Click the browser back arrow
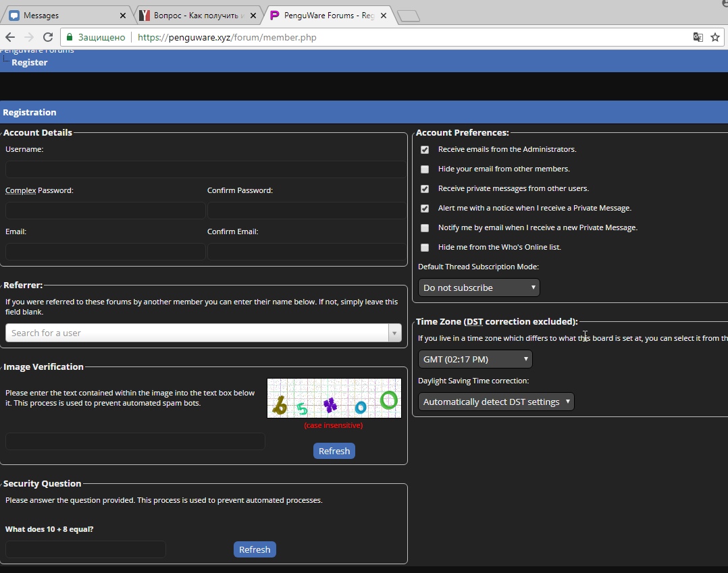 pos(9,37)
